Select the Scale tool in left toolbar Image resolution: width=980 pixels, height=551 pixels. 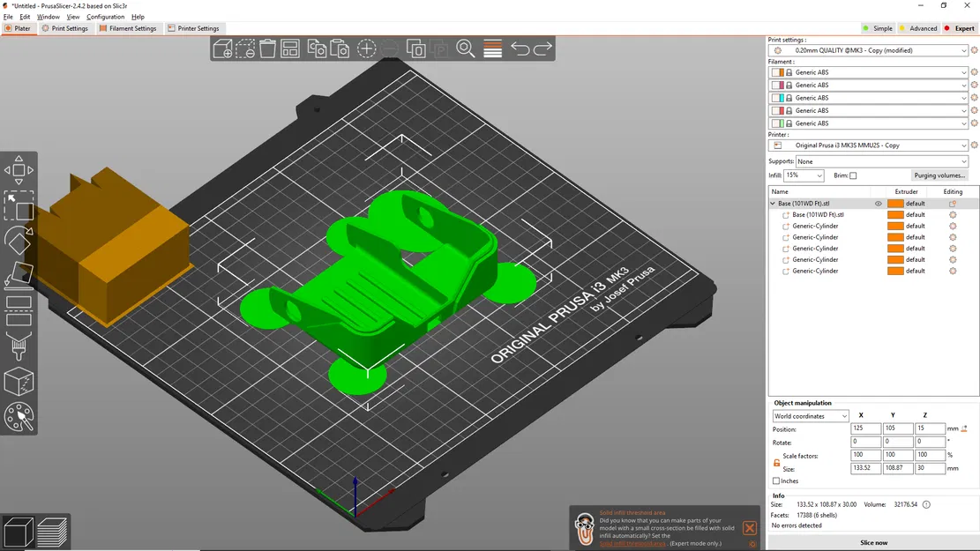point(19,205)
